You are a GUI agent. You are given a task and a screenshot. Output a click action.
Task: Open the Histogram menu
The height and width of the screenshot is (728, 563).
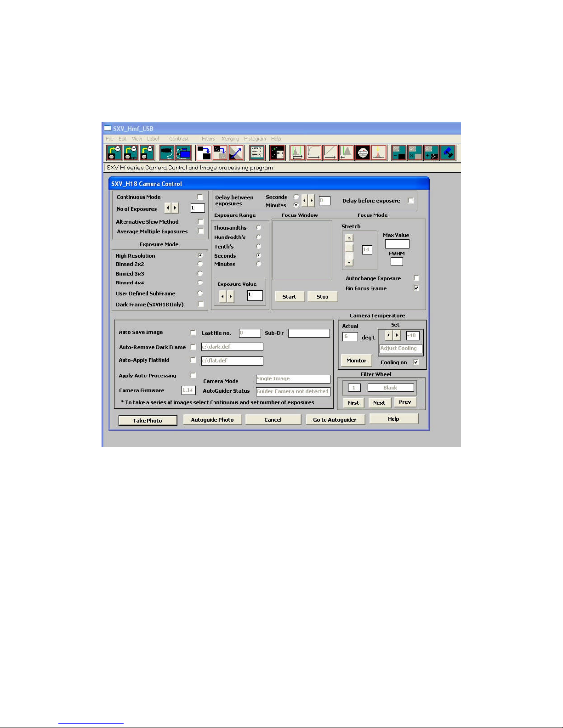click(x=255, y=139)
